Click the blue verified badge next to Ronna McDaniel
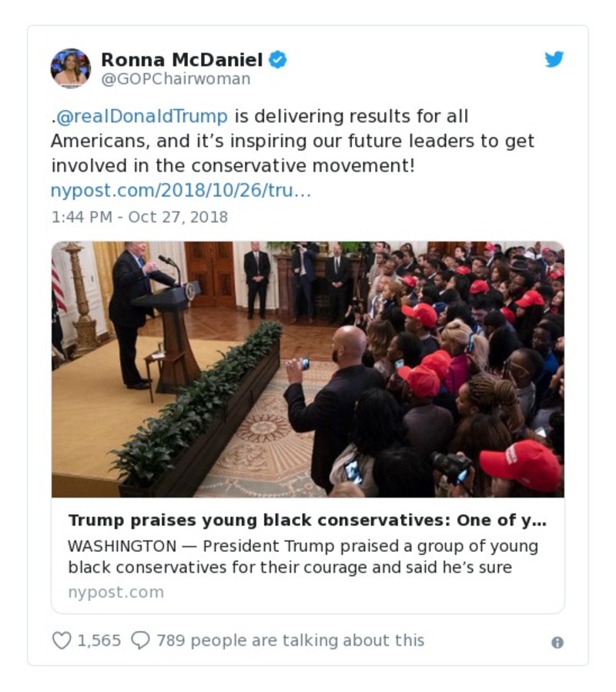This screenshot has height=692, width=616. [x=277, y=61]
